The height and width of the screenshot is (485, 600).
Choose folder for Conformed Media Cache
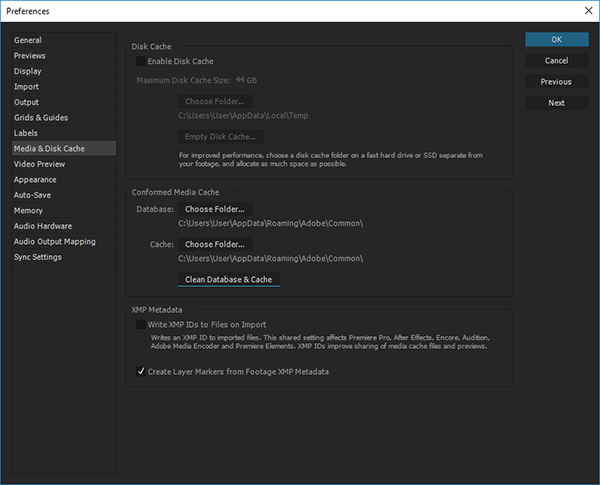click(214, 244)
